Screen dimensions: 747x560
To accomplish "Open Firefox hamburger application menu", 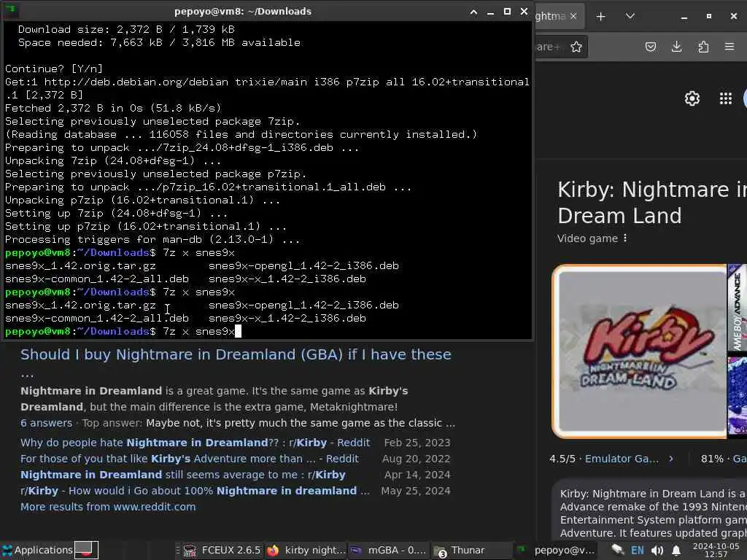I will (729, 47).
